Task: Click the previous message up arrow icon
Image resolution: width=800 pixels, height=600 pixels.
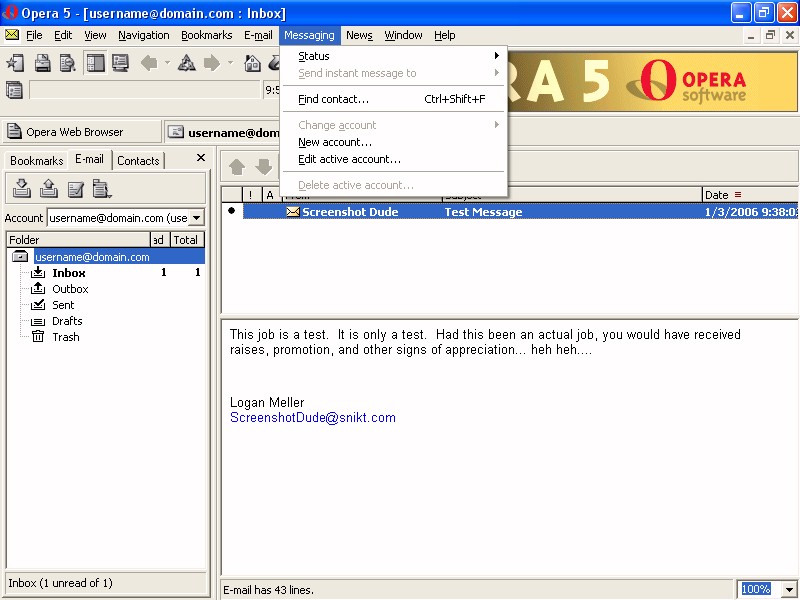Action: tap(237, 166)
